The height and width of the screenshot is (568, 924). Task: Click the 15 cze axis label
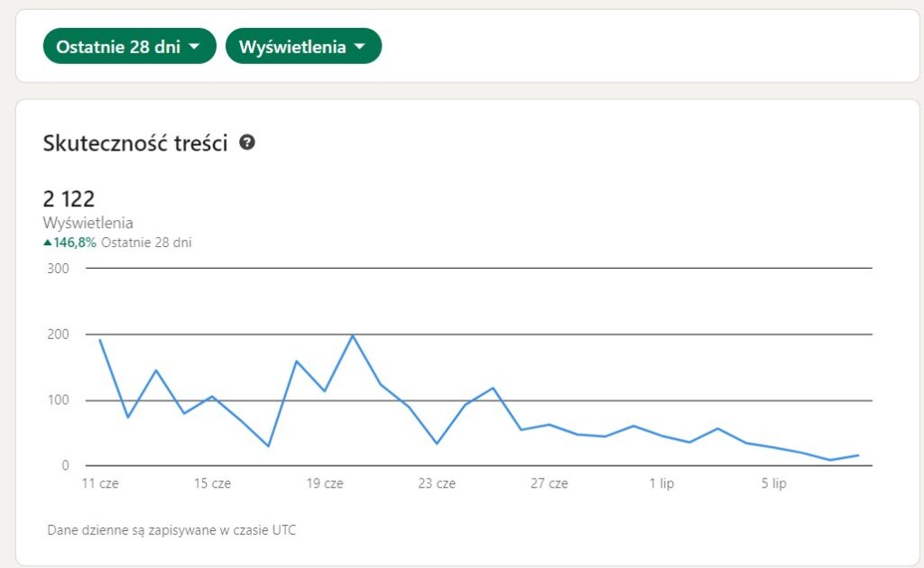tap(213, 483)
